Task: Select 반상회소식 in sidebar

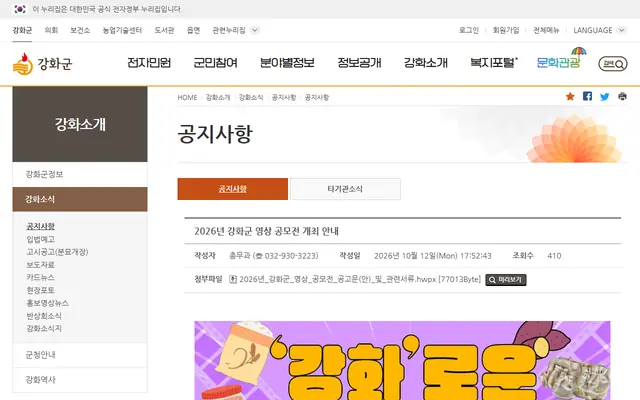Action: [x=44, y=316]
